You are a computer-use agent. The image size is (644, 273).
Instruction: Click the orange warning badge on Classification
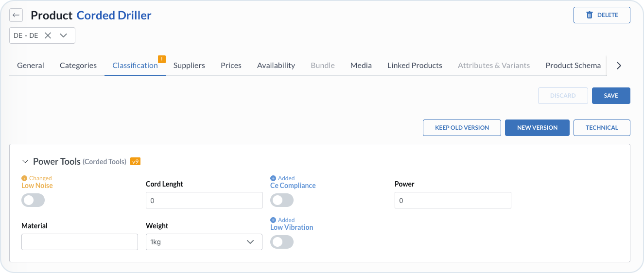coord(162,59)
